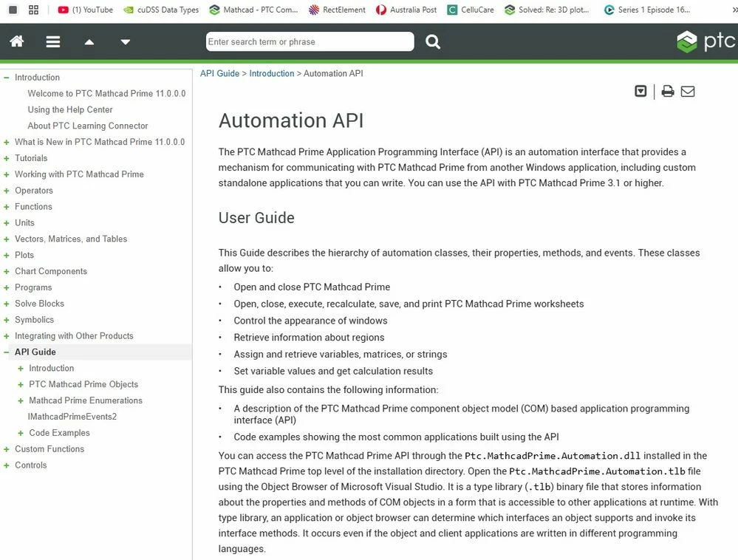Click Ptc.MathcadPrime.Automation.dll monospace text
This screenshot has width=738, height=560.
(x=553, y=456)
